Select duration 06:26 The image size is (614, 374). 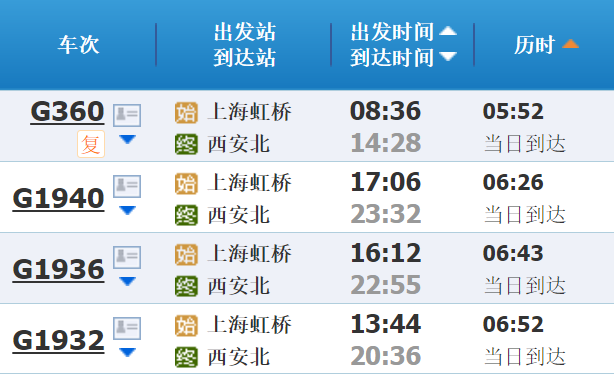513,182
